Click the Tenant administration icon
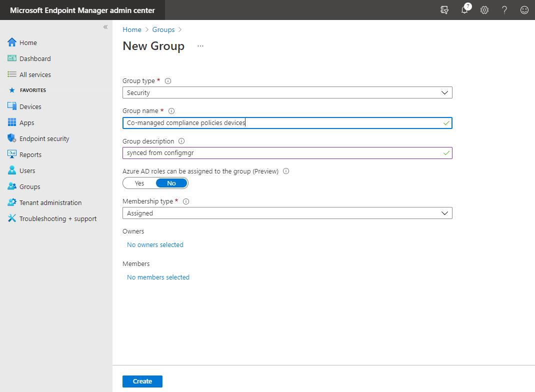This screenshot has width=535, height=392. click(12, 202)
